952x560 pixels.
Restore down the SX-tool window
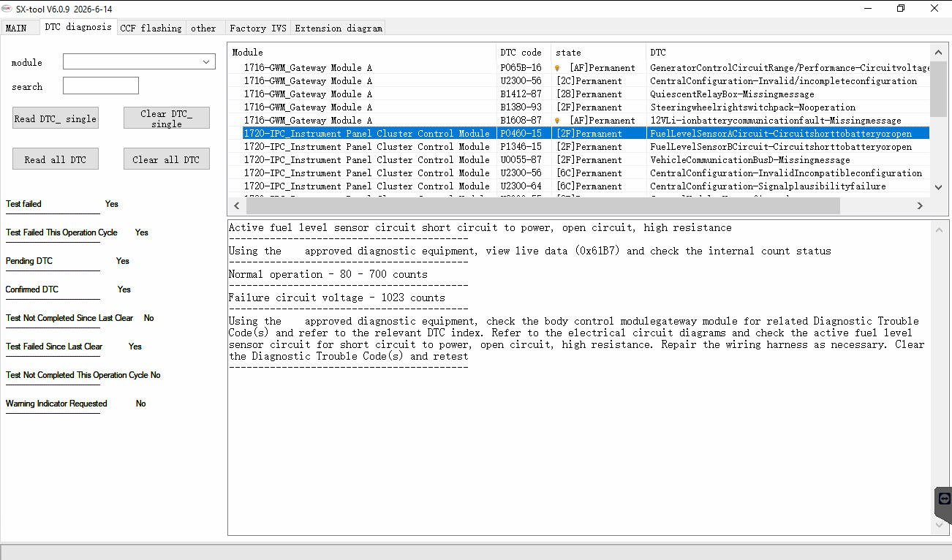click(901, 8)
